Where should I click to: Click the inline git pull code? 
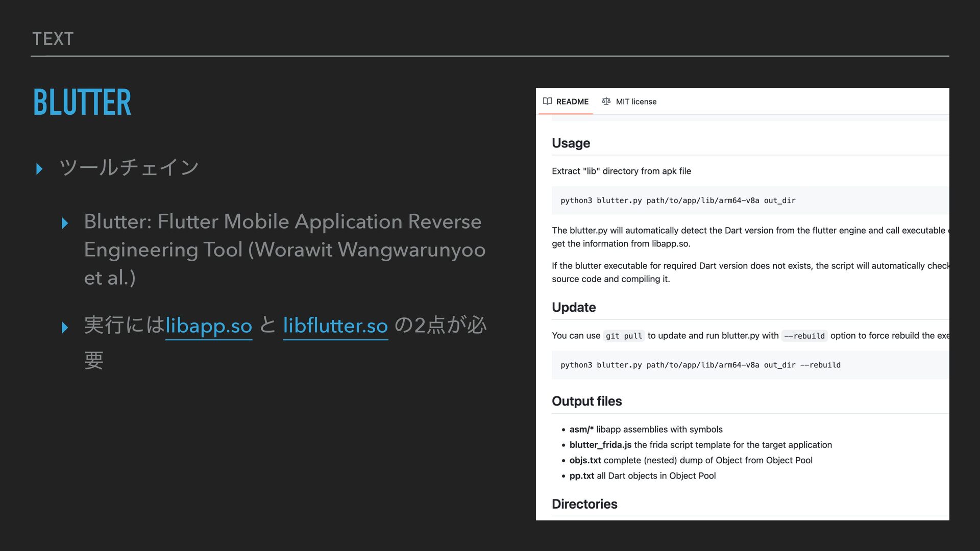(624, 336)
